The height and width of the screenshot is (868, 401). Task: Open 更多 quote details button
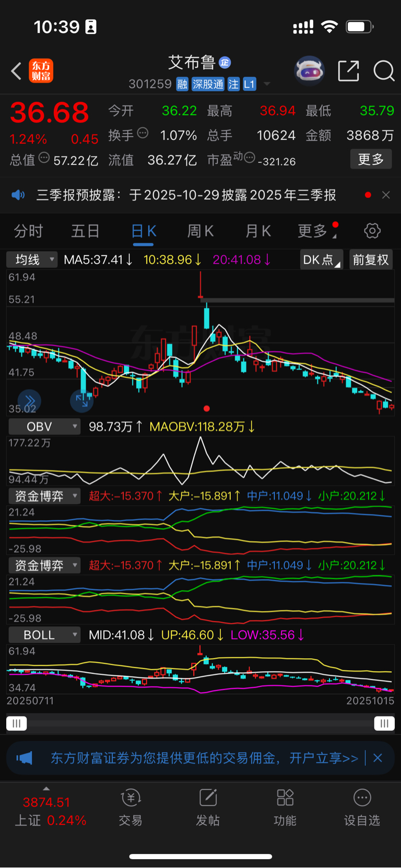point(371,159)
